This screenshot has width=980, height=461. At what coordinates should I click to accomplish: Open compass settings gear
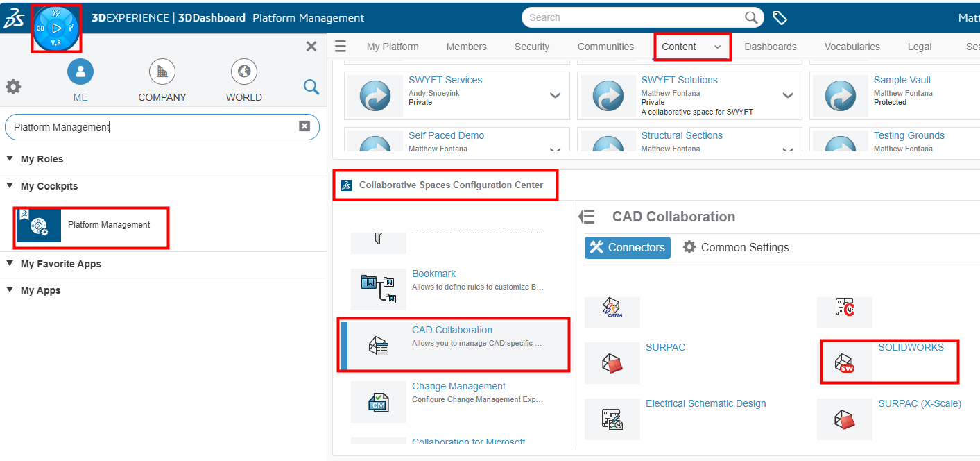(13, 87)
